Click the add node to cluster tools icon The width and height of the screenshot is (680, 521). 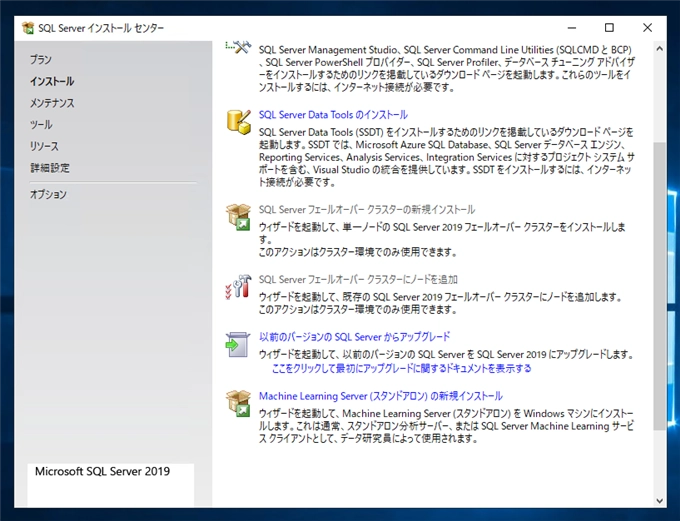click(239, 286)
